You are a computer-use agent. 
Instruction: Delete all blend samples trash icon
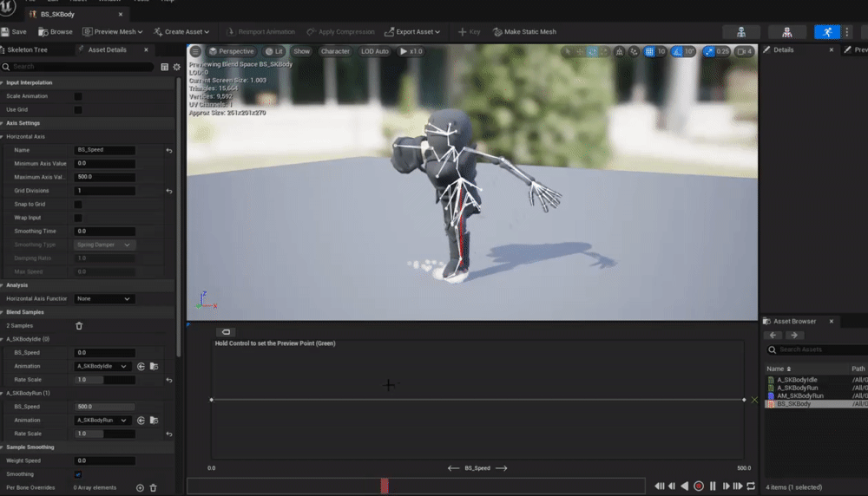point(79,326)
